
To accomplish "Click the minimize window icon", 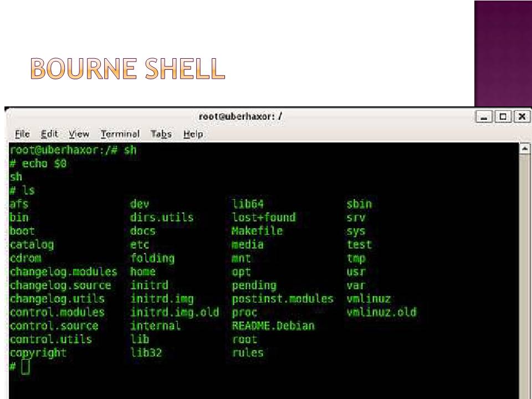I will click(x=485, y=117).
